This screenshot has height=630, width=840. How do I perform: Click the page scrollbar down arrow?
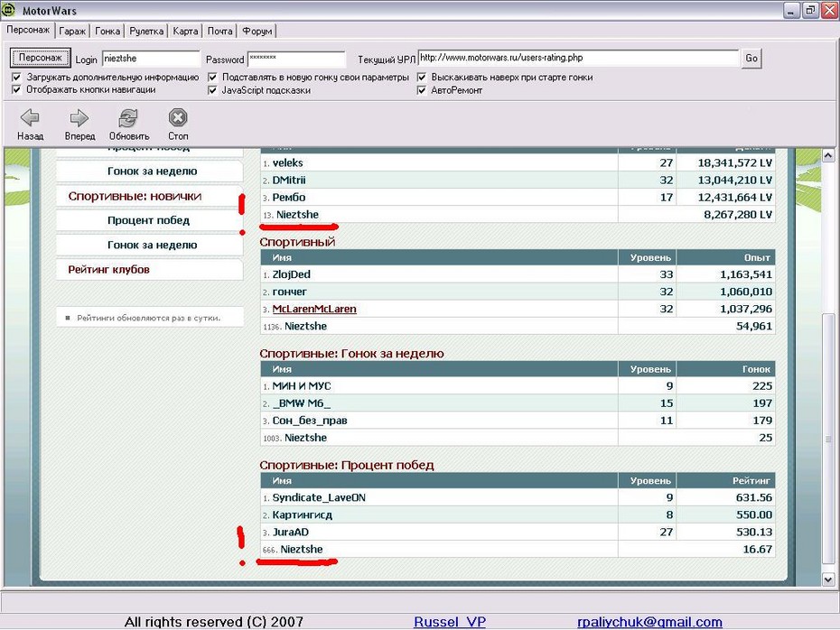pos(827,579)
